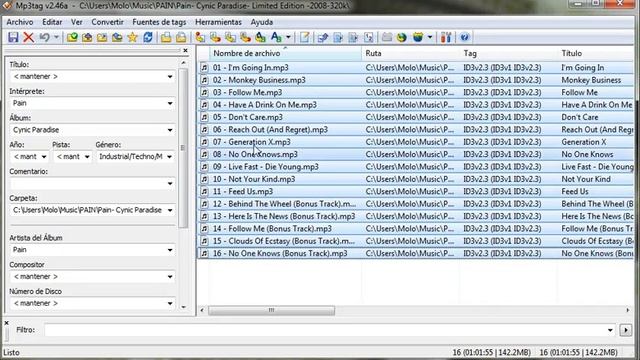Click the first playlist icon after Refresh
This screenshot has width=640, height=360.
point(166,38)
